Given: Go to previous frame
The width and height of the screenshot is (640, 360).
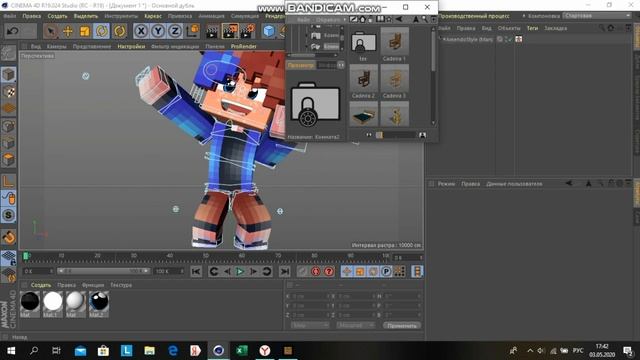Looking at the screenshot, I should (x=227, y=271).
